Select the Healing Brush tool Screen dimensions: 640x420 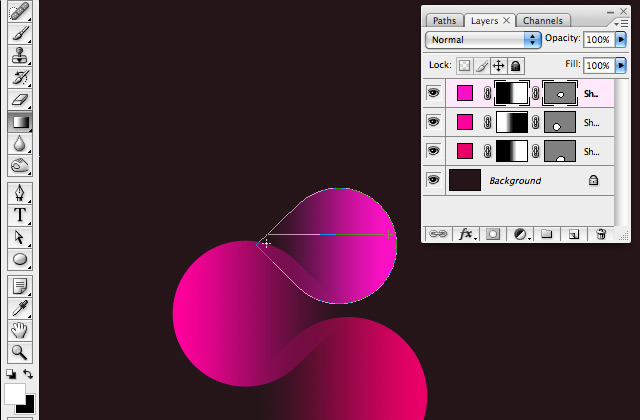pyautogui.click(x=20, y=11)
